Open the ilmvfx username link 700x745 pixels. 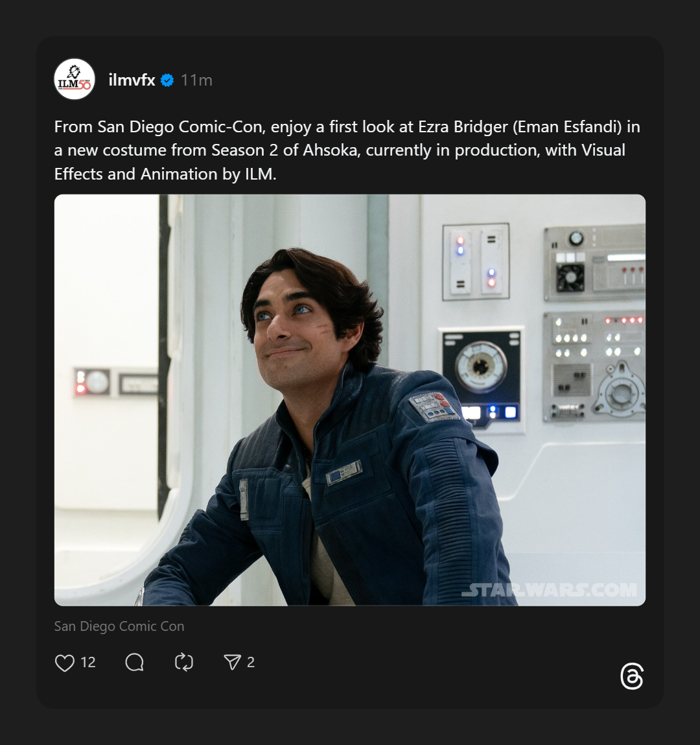pos(132,80)
